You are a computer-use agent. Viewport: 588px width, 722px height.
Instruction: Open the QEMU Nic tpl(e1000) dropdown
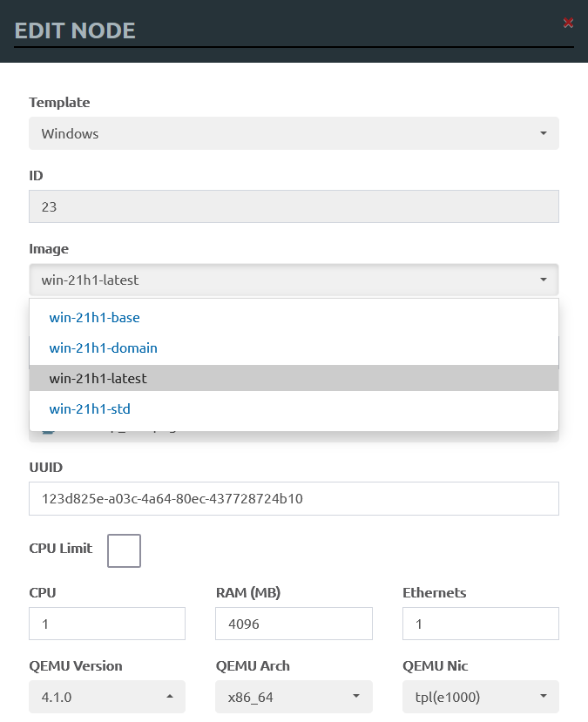pyautogui.click(x=480, y=697)
